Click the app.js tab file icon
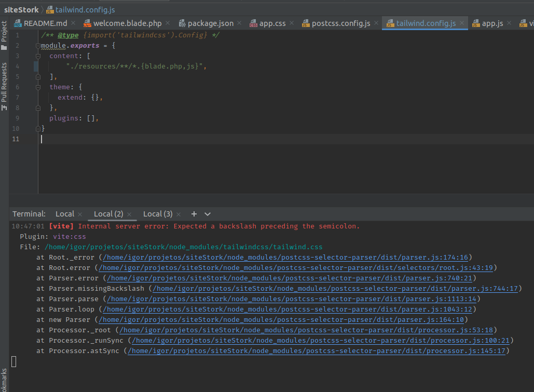The height and width of the screenshot is (392, 534). [476, 23]
